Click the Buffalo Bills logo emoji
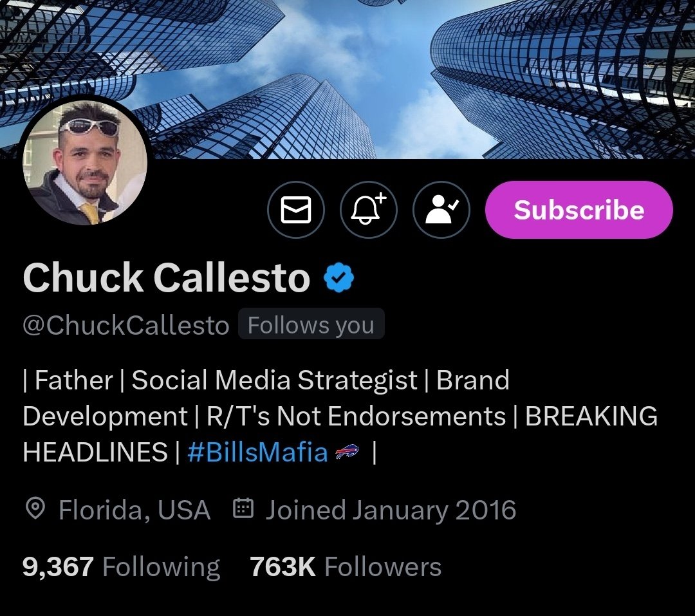The image size is (695, 616). pyautogui.click(x=347, y=453)
